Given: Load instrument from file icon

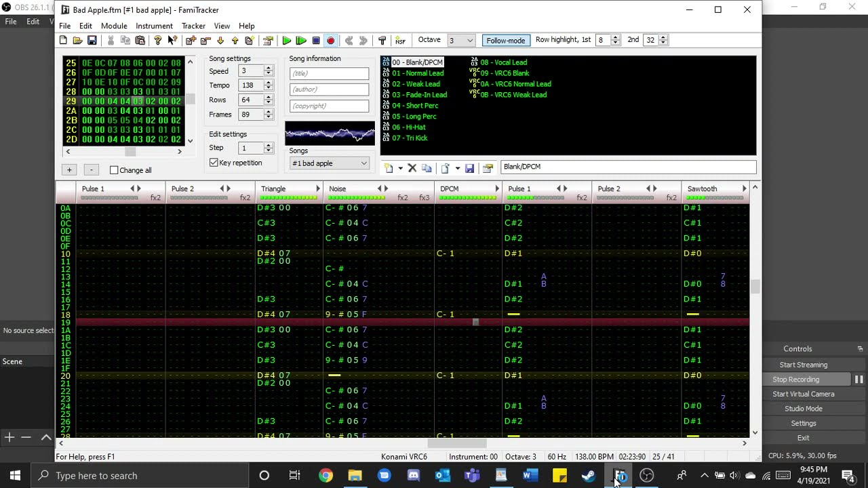Looking at the screenshot, I should [x=446, y=168].
